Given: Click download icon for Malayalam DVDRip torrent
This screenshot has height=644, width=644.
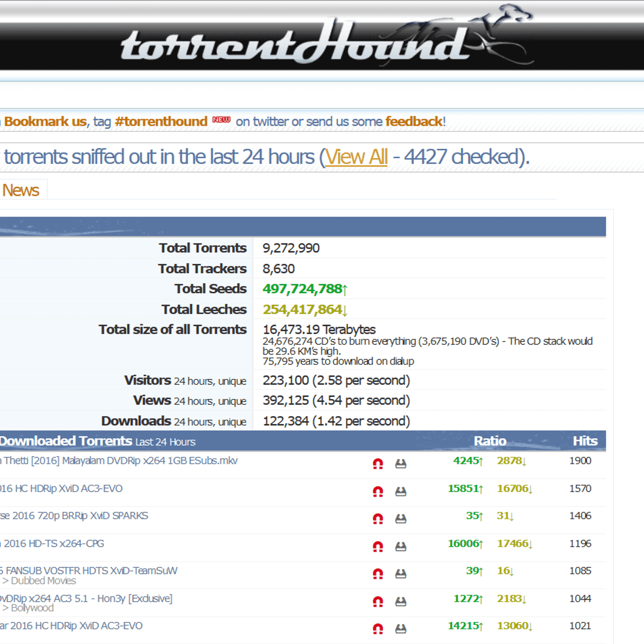Looking at the screenshot, I should point(400,464).
